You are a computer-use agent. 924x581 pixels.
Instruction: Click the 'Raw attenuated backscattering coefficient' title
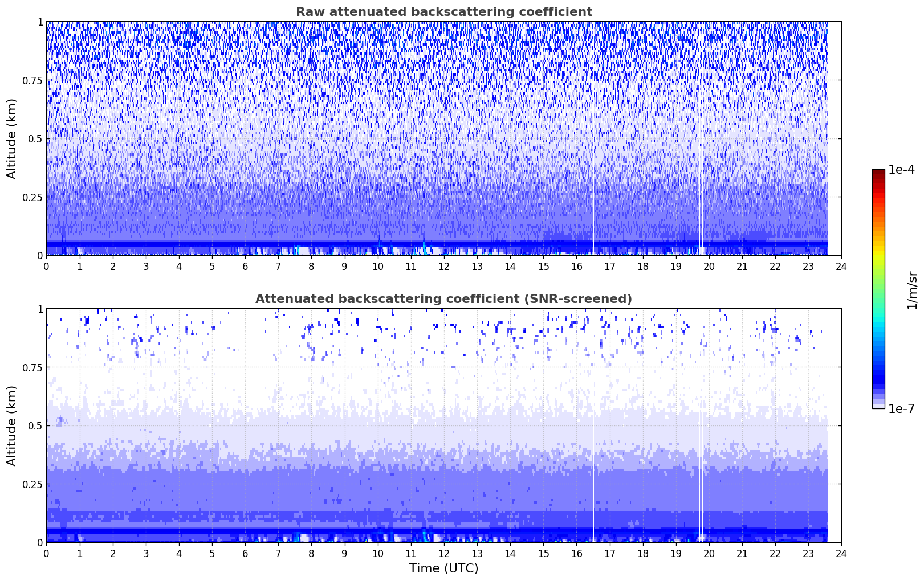pos(443,12)
